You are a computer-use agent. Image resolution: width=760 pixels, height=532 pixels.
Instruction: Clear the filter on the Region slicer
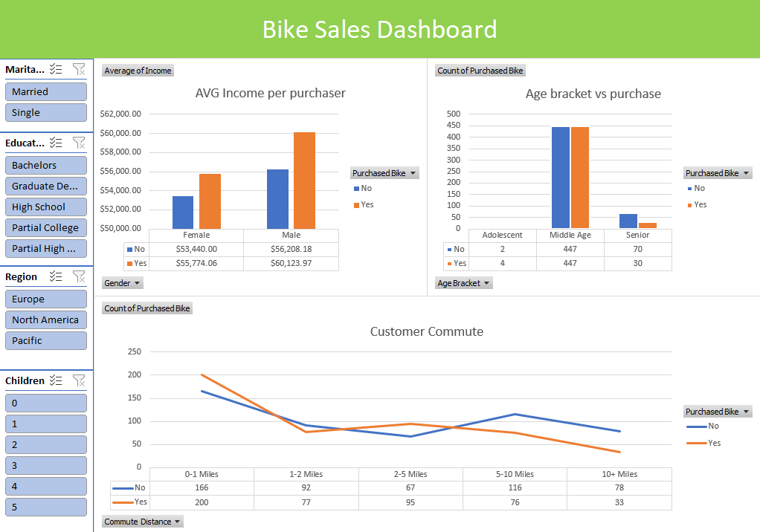click(79, 276)
